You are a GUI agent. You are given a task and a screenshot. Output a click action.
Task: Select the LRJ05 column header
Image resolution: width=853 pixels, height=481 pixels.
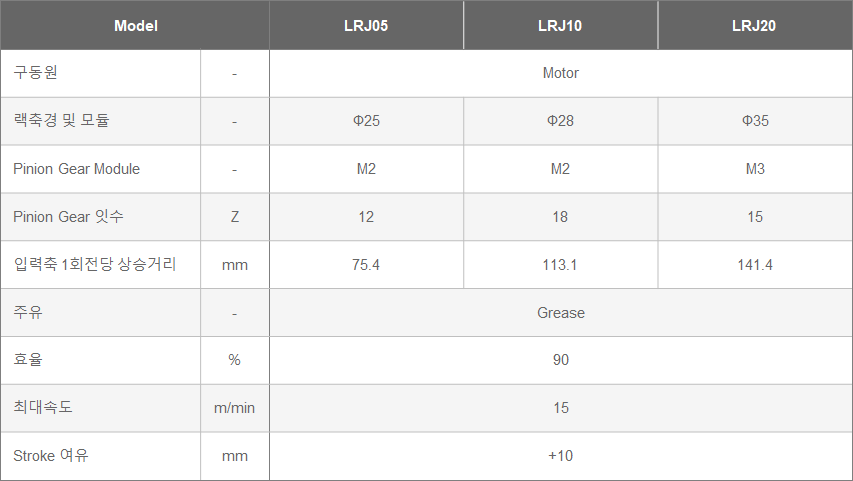point(366,25)
